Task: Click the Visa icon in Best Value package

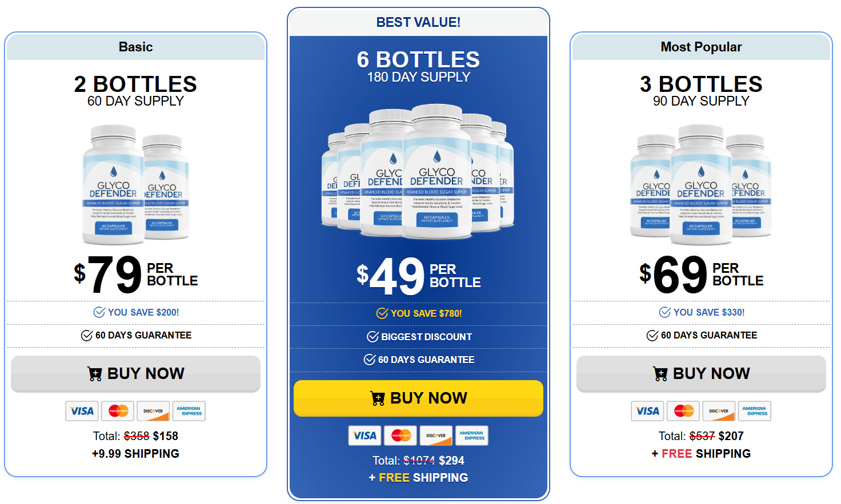Action: [x=365, y=436]
